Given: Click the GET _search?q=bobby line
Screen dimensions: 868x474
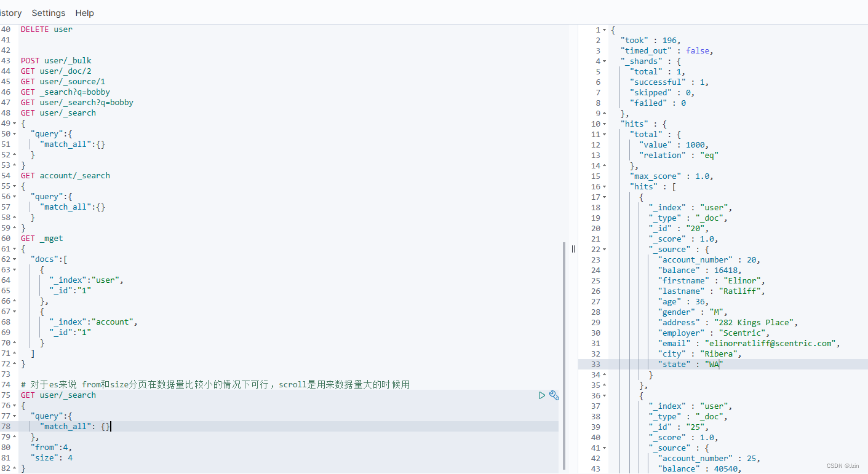Looking at the screenshot, I should pyautogui.click(x=65, y=92).
